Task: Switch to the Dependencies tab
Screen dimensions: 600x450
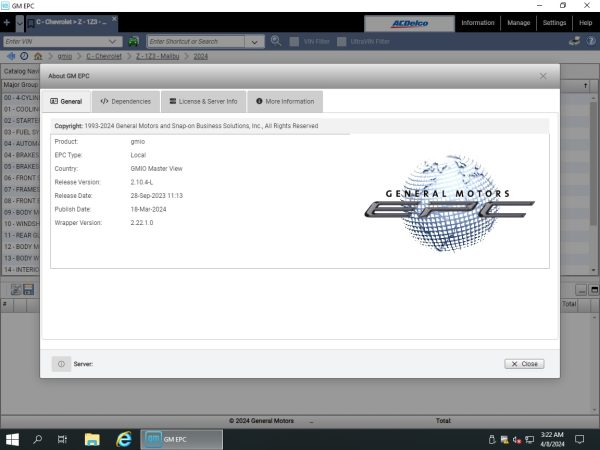Action: (126, 101)
